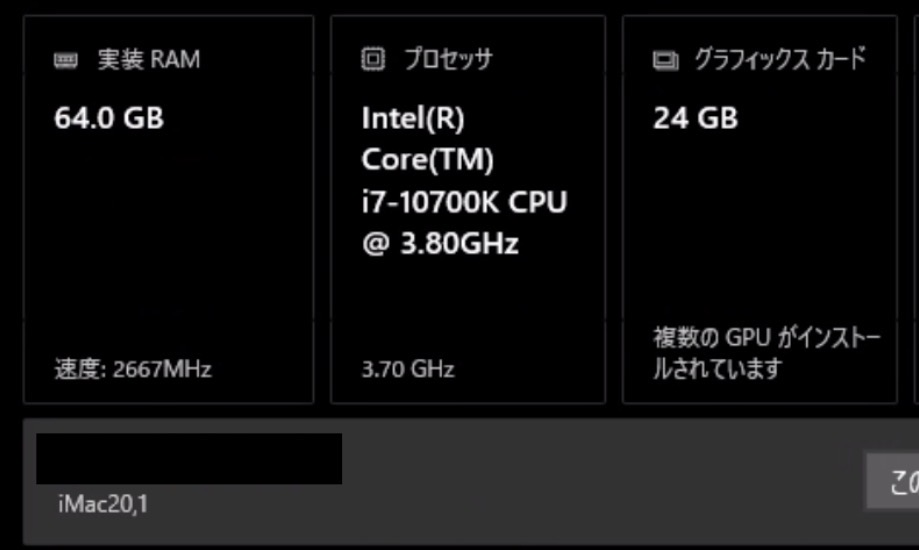
Task: Click the 64.0 GB memory value
Action: point(109,118)
